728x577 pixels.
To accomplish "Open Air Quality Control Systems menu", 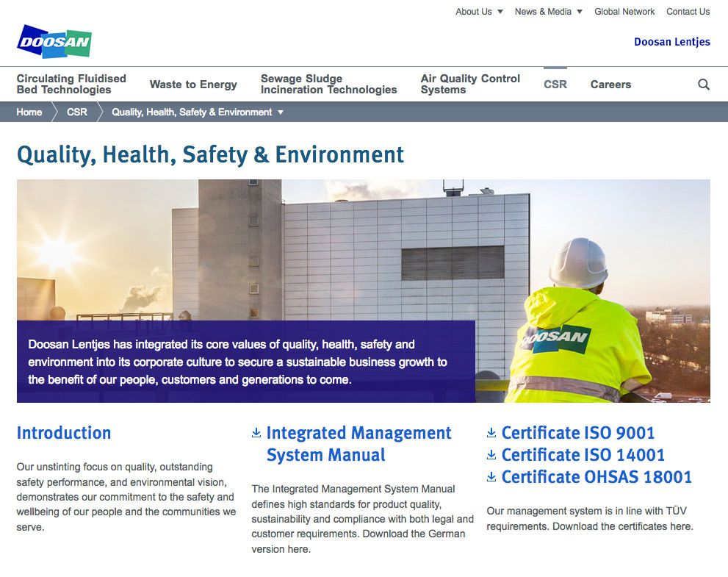I will 470,84.
